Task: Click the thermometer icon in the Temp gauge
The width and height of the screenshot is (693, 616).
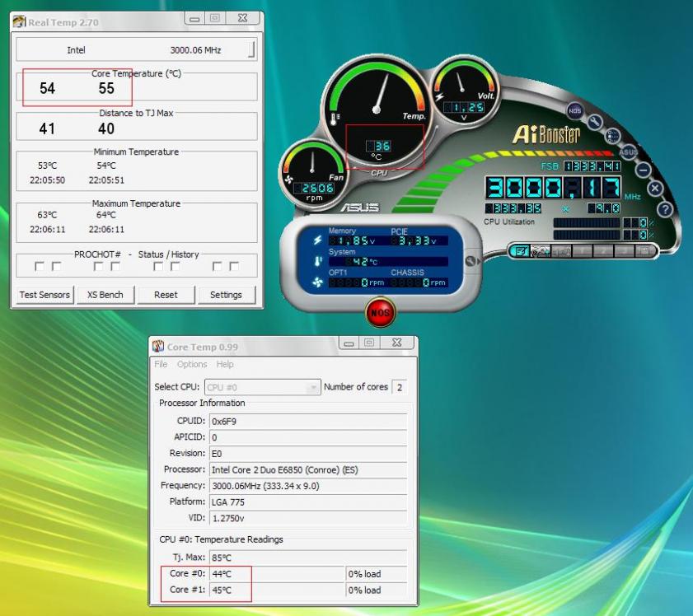Action: pyautogui.click(x=335, y=119)
